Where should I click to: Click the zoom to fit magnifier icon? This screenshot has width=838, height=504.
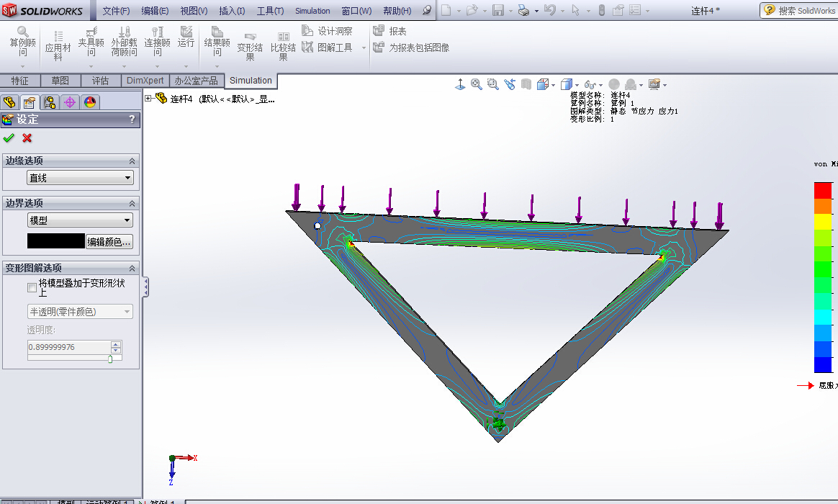[476, 84]
